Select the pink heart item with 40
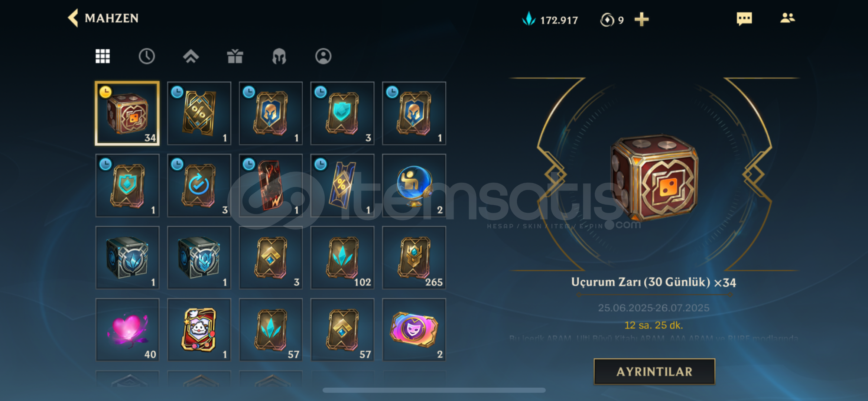Viewport: 868px width, 401px height. pos(127,330)
